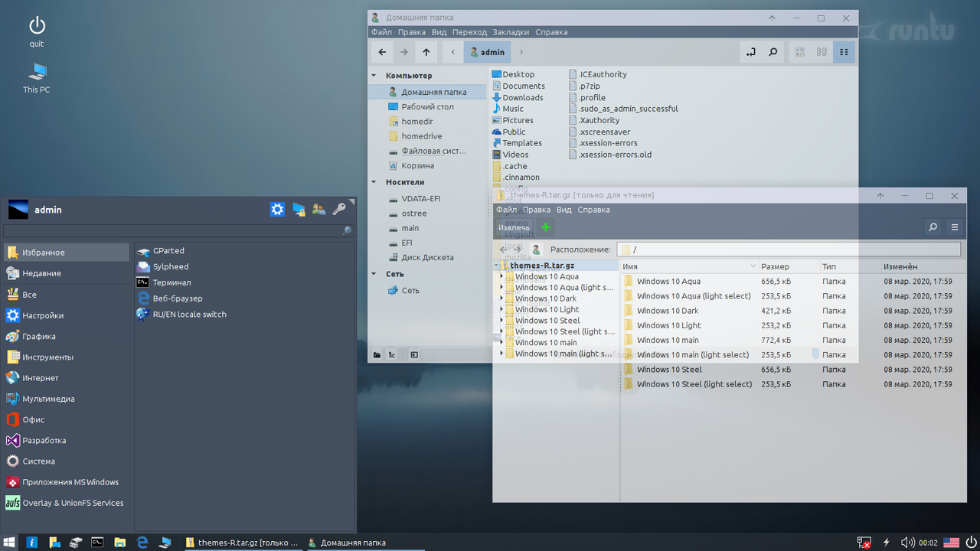Image resolution: width=980 pixels, height=551 pixels.
Task: Click the US flag keyboard layout indicator
Action: pyautogui.click(x=951, y=543)
